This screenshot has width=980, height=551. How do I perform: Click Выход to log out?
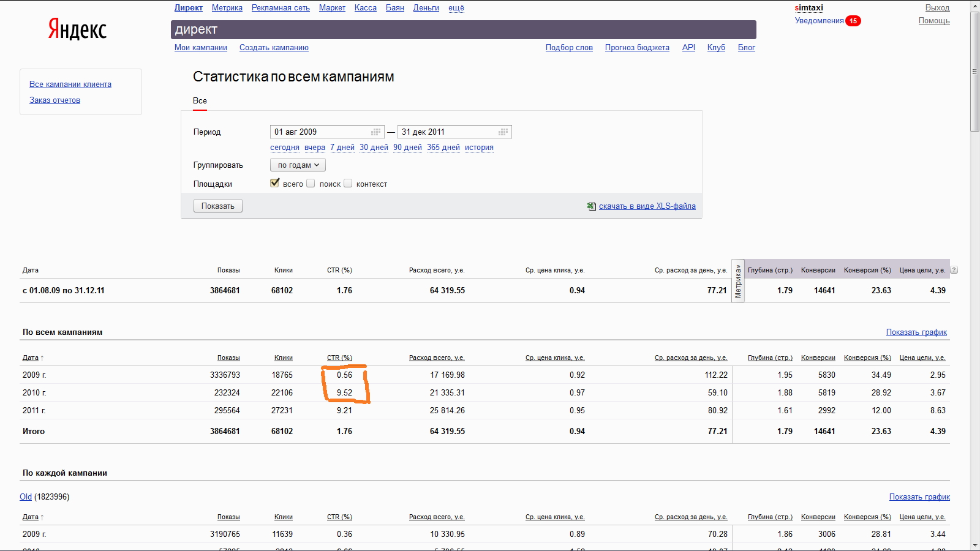(x=937, y=8)
